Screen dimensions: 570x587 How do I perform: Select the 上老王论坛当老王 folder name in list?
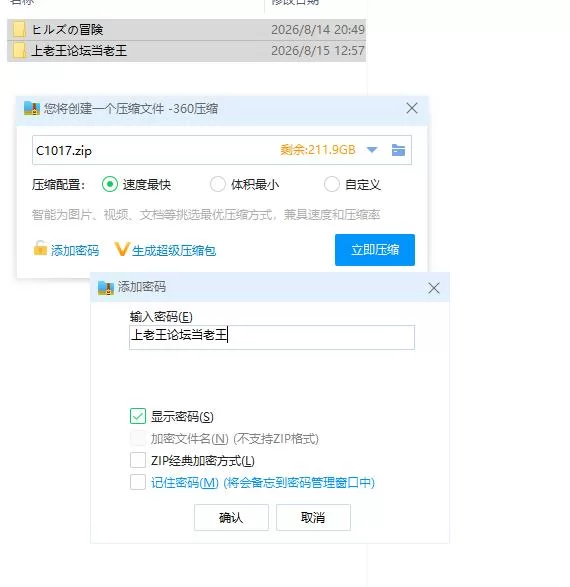pyautogui.click(x=79, y=51)
